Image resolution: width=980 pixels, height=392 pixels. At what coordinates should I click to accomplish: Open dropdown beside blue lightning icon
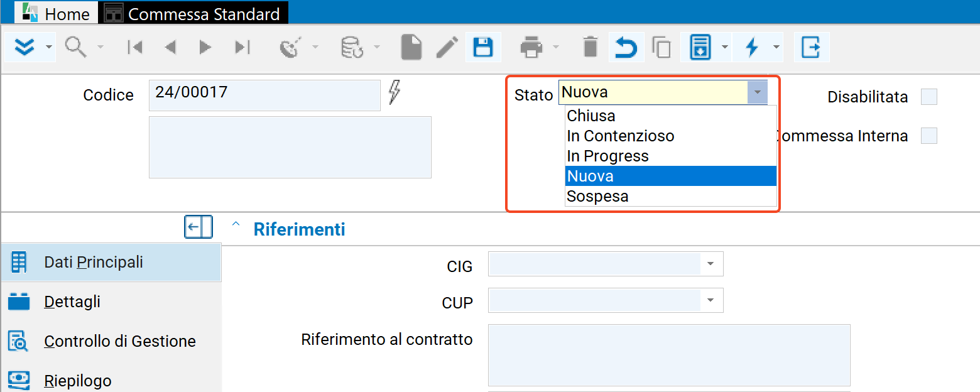tap(776, 47)
